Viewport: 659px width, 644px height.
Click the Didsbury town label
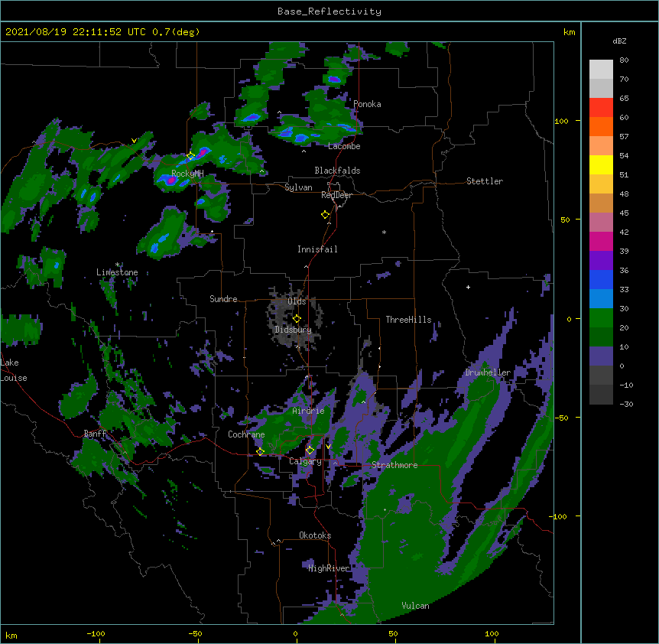pos(293,330)
